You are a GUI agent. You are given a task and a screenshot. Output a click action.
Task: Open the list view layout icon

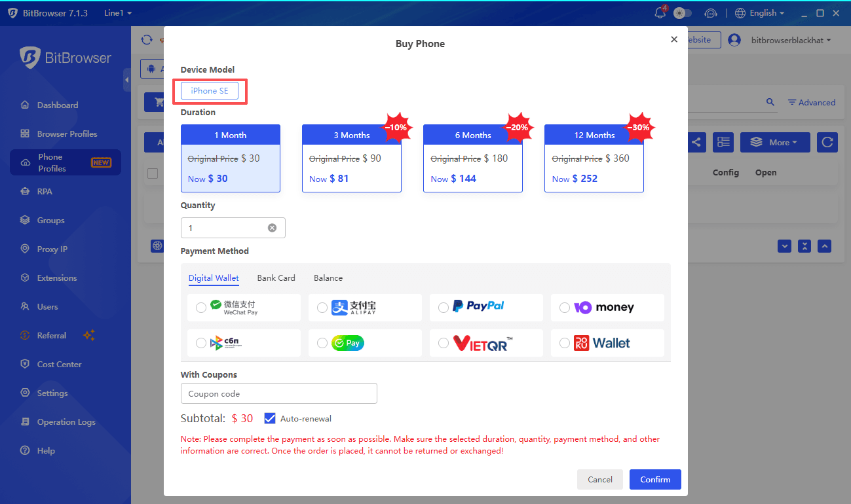(x=723, y=142)
